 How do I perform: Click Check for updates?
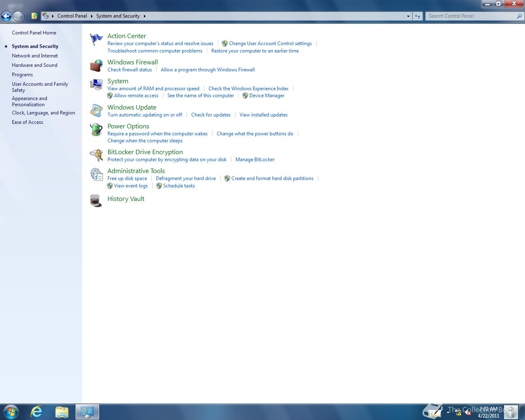211,115
